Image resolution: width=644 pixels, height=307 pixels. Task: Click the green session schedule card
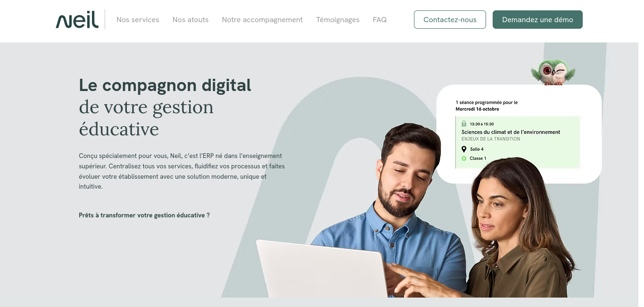[x=517, y=142]
